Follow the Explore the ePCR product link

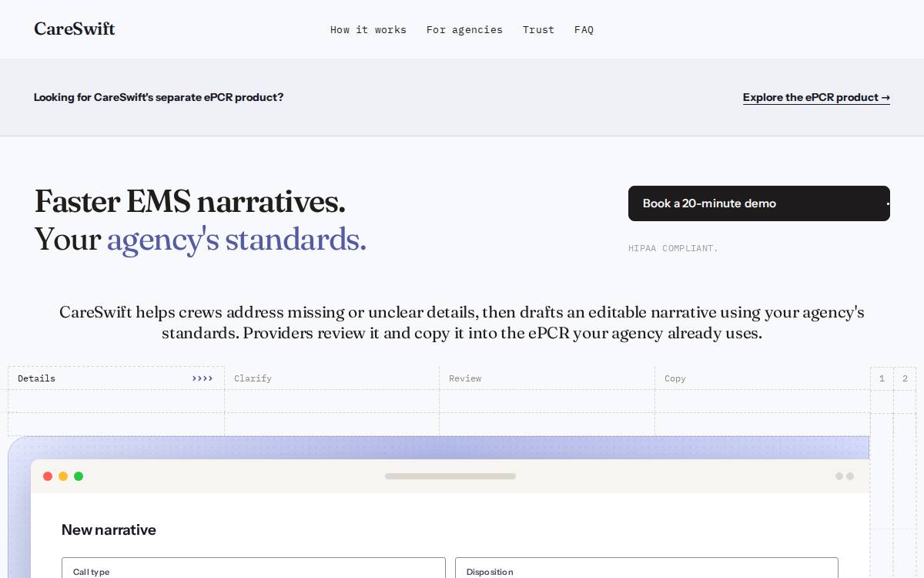[816, 97]
